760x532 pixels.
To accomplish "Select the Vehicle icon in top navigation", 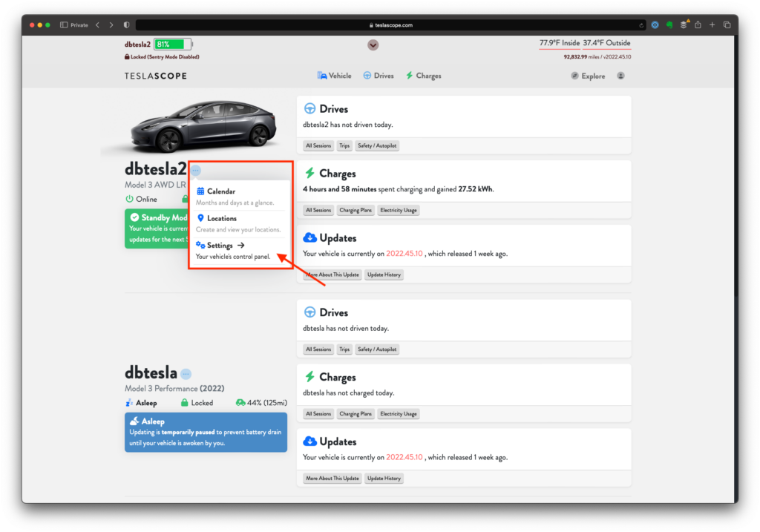I will coord(321,75).
